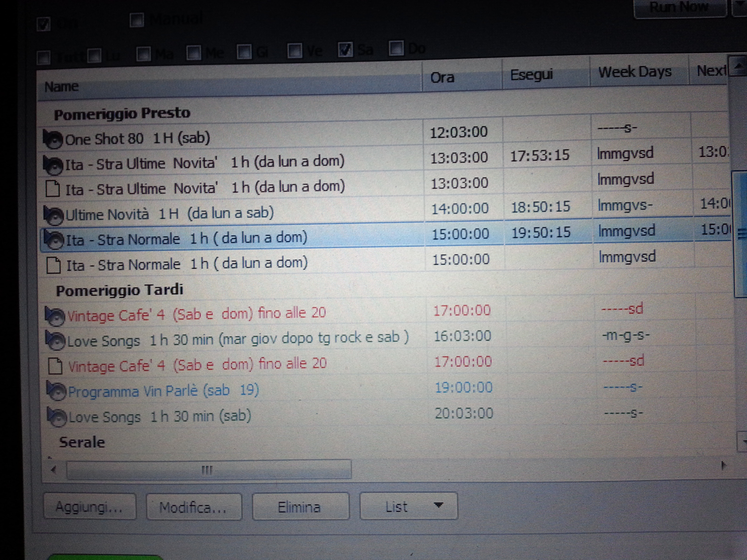Click blank page icon beside Ita - Stra Normale

[53, 265]
